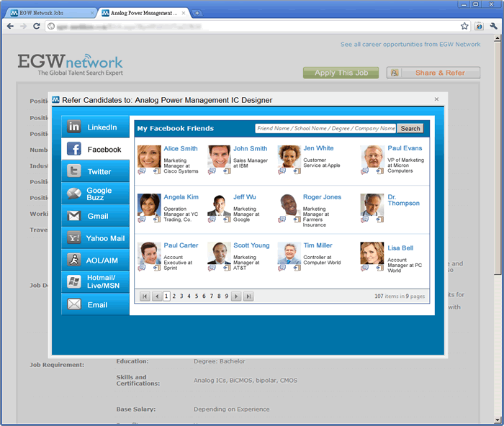Image resolution: width=504 pixels, height=426 pixels.
Task: Click the EGW network logo
Action: coord(70,65)
